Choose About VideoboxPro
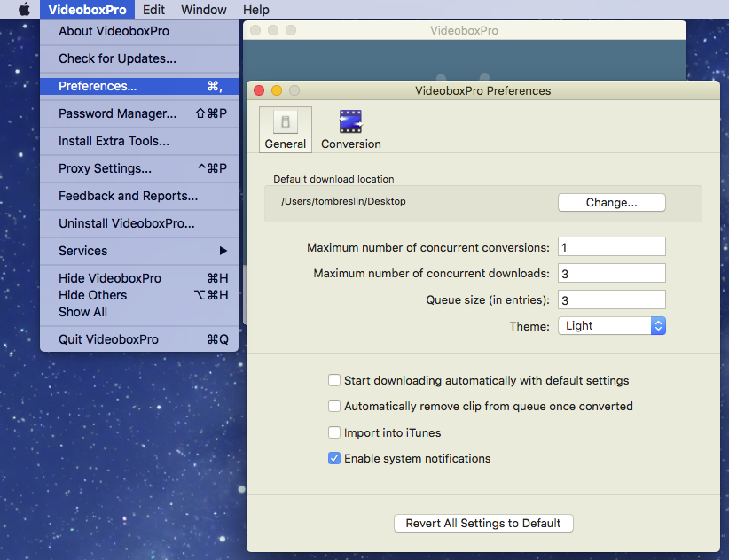Viewport: 729px width, 560px height. [139, 31]
